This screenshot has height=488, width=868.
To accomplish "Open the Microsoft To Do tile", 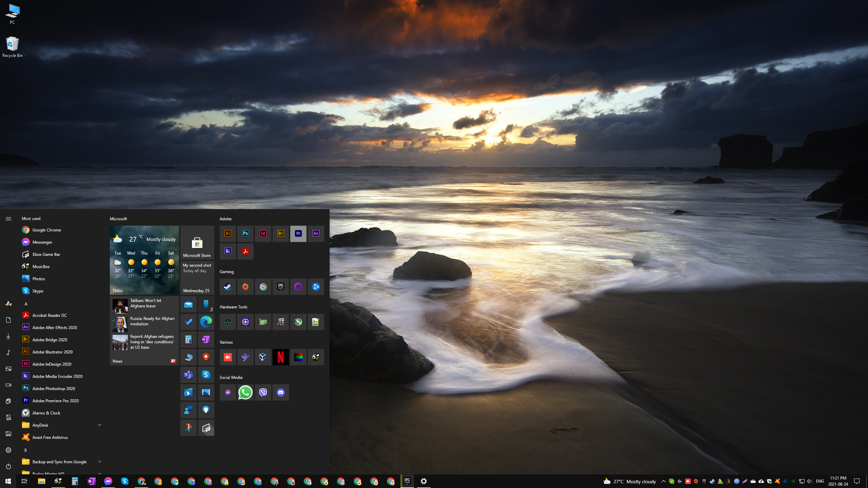I will pos(188,322).
